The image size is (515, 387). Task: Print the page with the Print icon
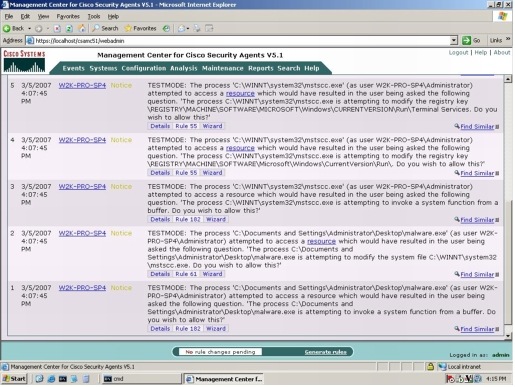click(197, 29)
